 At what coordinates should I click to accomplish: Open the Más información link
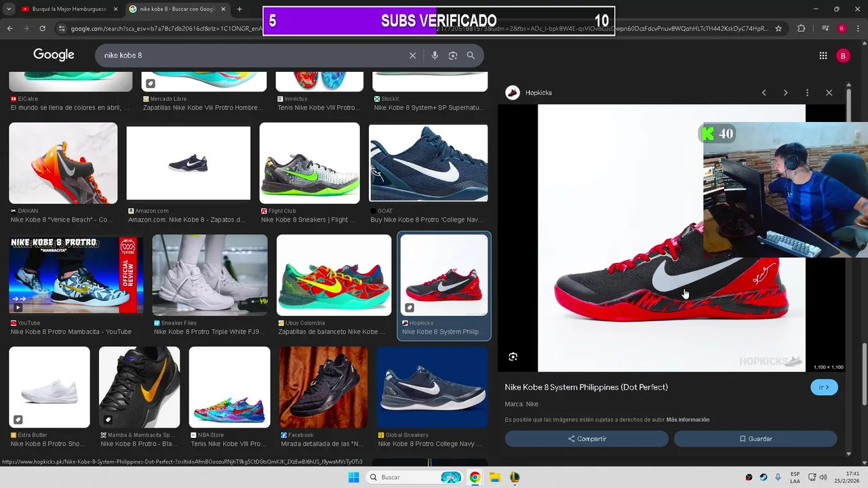tap(688, 420)
